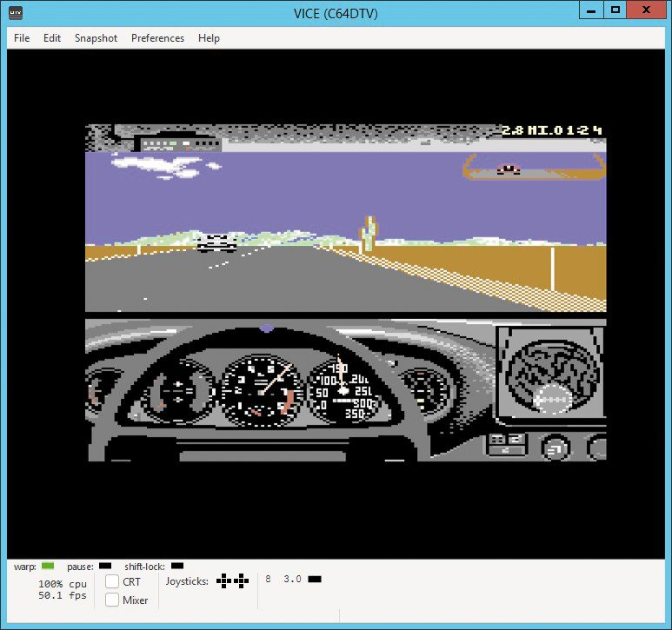Click the 50.1 fps status text
The image size is (672, 630).
[x=63, y=595]
